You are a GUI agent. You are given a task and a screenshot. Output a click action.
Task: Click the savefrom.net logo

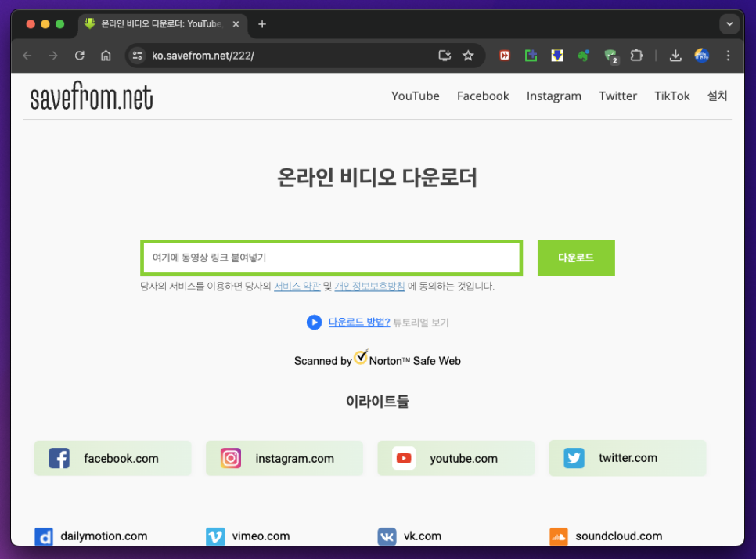click(92, 96)
